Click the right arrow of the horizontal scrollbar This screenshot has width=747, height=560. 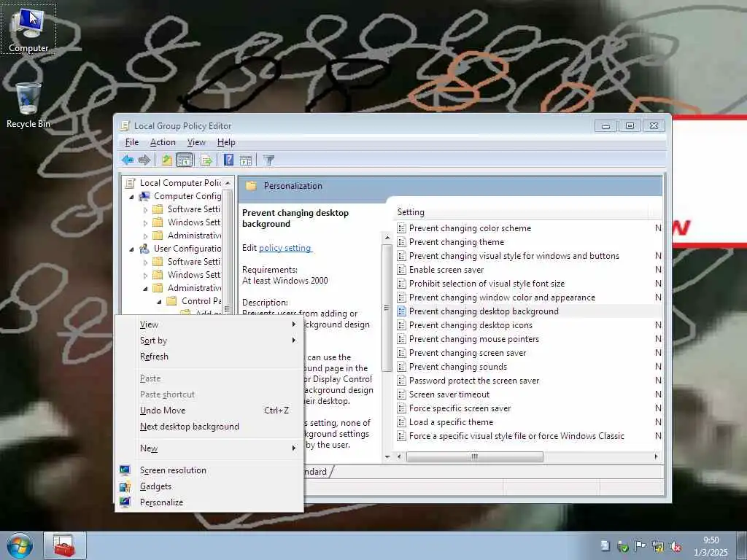[x=656, y=456]
